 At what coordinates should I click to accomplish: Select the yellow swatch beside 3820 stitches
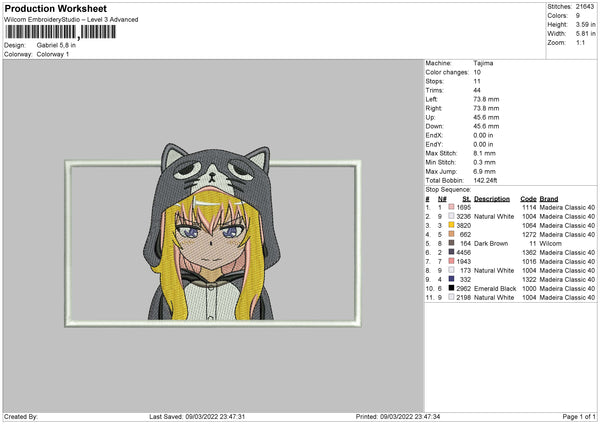pyautogui.click(x=451, y=225)
